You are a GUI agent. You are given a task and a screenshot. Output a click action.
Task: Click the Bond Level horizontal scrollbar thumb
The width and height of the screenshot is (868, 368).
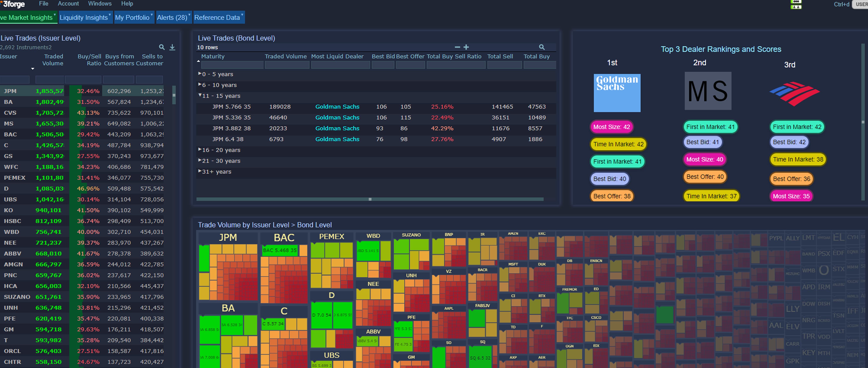[370, 199]
